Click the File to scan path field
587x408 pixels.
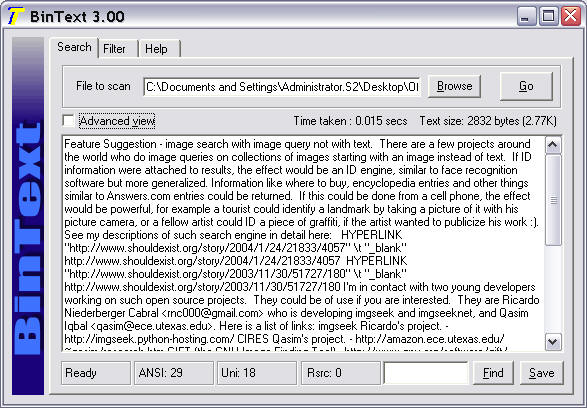(282, 87)
